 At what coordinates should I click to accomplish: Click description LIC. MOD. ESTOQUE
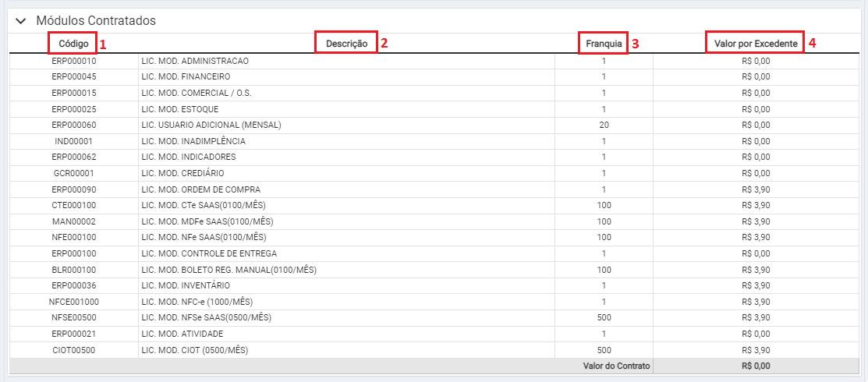click(x=180, y=108)
